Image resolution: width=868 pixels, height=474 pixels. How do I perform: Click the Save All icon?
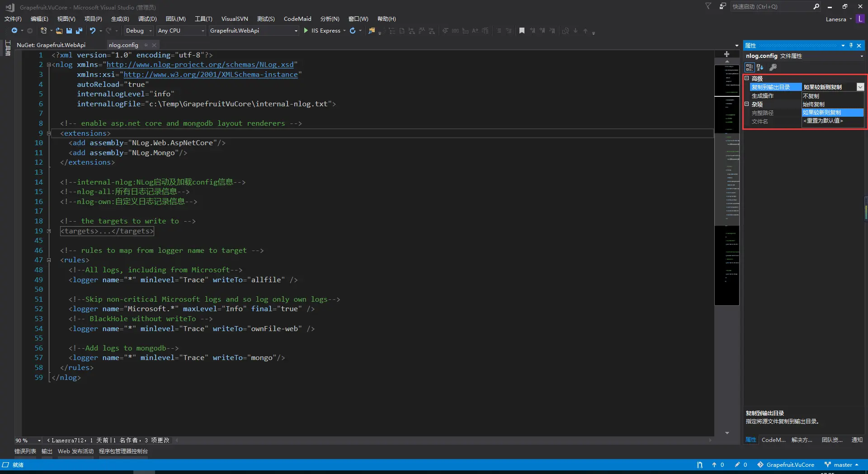(79, 30)
